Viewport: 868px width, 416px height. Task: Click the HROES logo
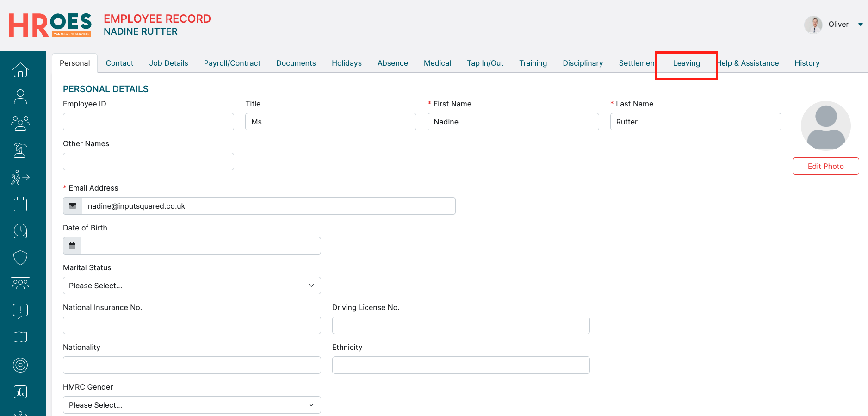(50, 25)
